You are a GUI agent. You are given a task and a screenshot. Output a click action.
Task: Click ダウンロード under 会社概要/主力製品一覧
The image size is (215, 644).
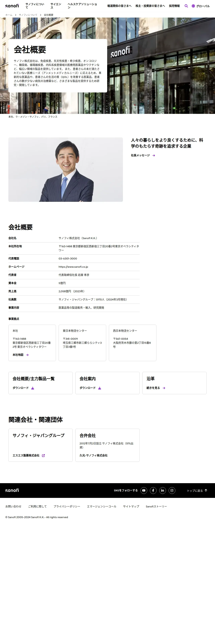tap(21, 388)
